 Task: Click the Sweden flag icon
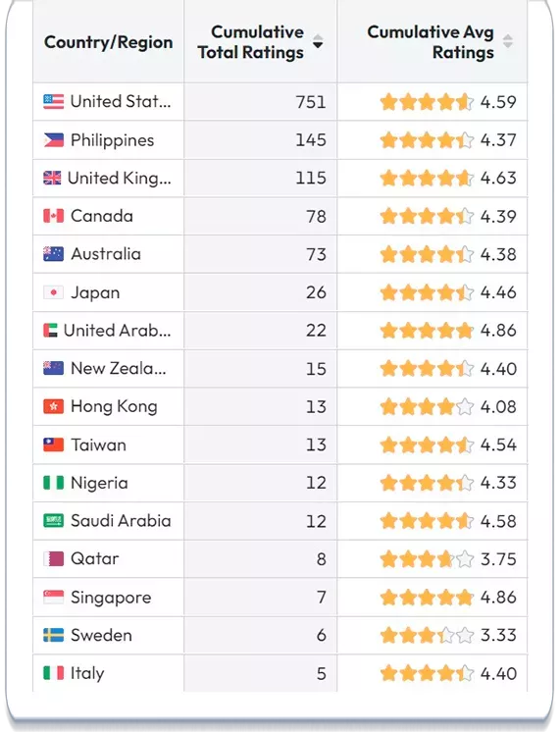tap(53, 635)
